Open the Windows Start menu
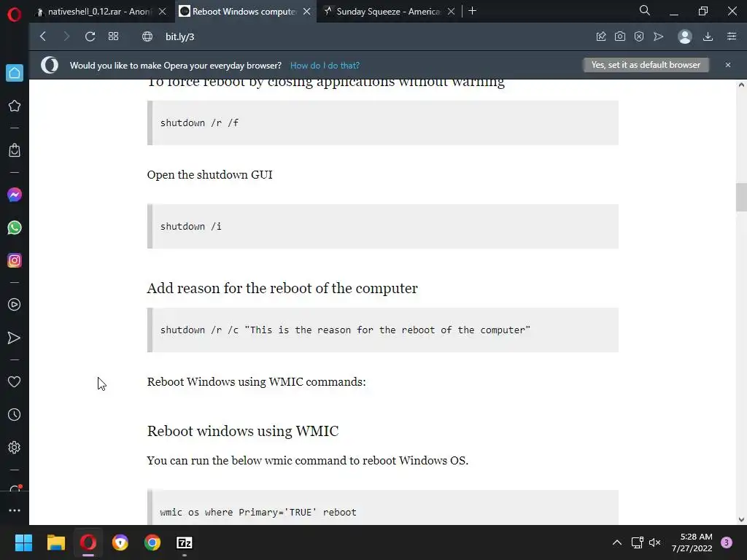 coord(23,542)
